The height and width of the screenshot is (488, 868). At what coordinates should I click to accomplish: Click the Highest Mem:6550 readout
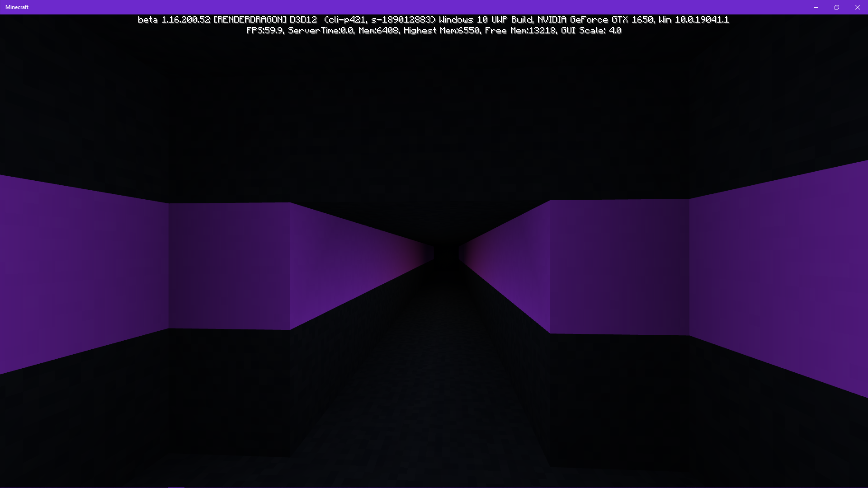tap(441, 31)
